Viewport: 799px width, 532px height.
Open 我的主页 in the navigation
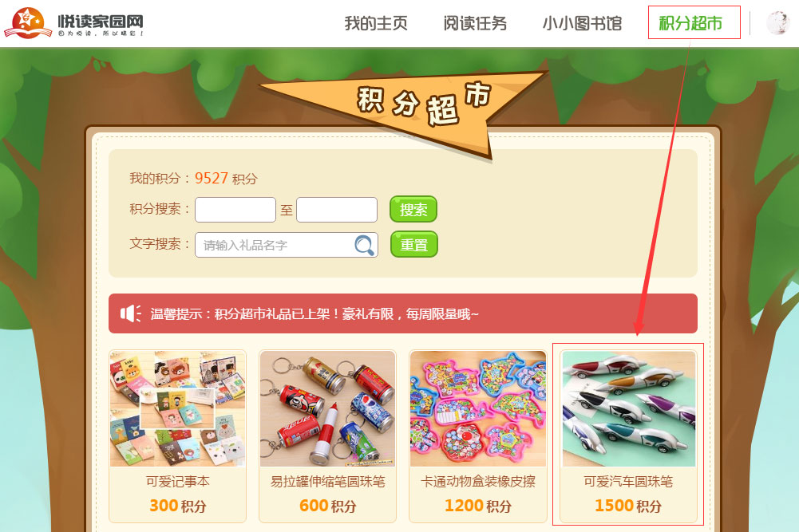point(376,23)
